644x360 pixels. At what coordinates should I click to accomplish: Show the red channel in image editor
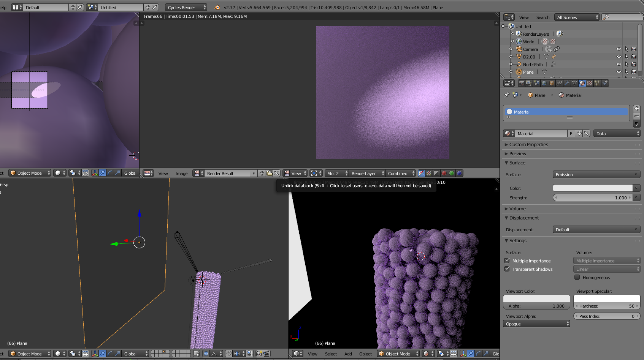click(x=444, y=173)
